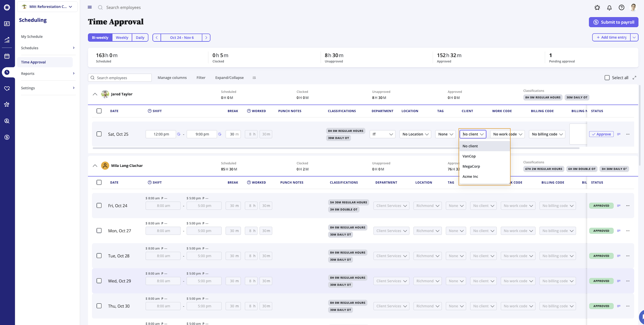This screenshot has width=644, height=325.
Task: Expand table to fullscreen arrows icon
Action: pos(635,78)
